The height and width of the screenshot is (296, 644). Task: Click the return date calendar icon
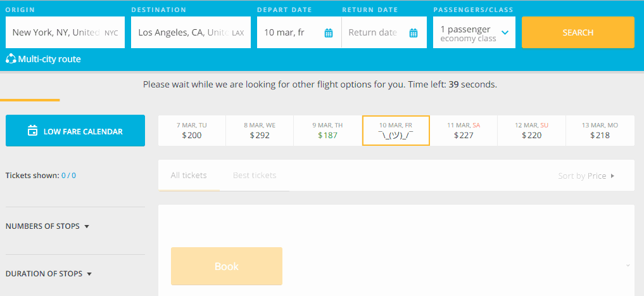coord(414,33)
